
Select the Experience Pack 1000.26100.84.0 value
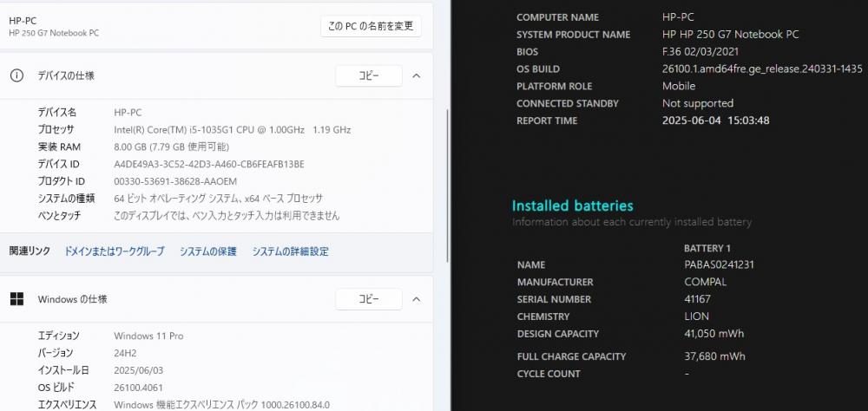coord(222,405)
